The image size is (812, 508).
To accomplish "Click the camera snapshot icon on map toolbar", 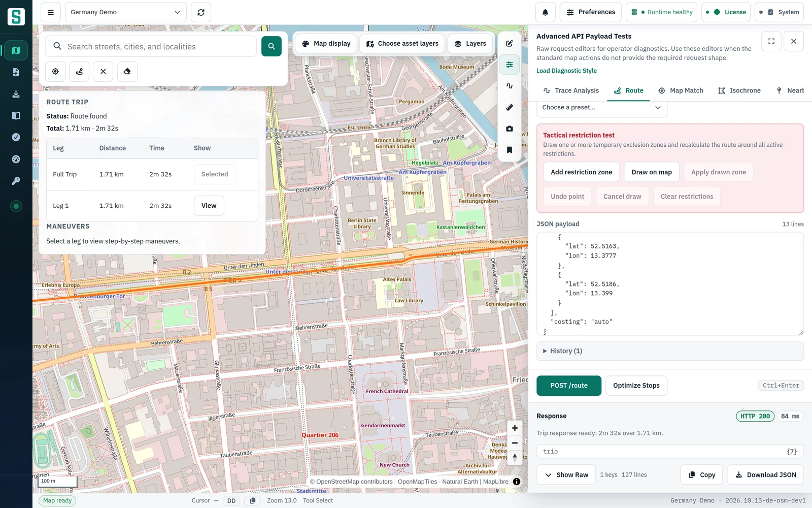I will click(510, 129).
